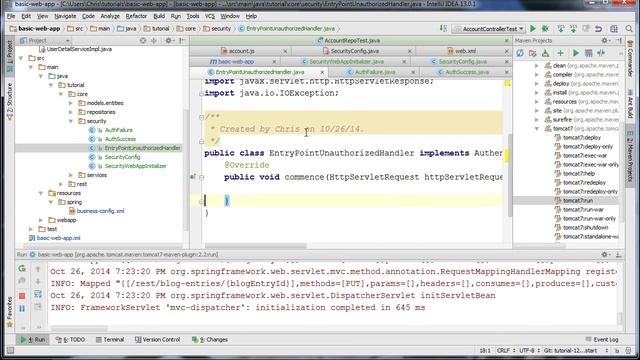This screenshot has width=640, height=360.
Task: Pause output in the Run panel
Action: 22,308
